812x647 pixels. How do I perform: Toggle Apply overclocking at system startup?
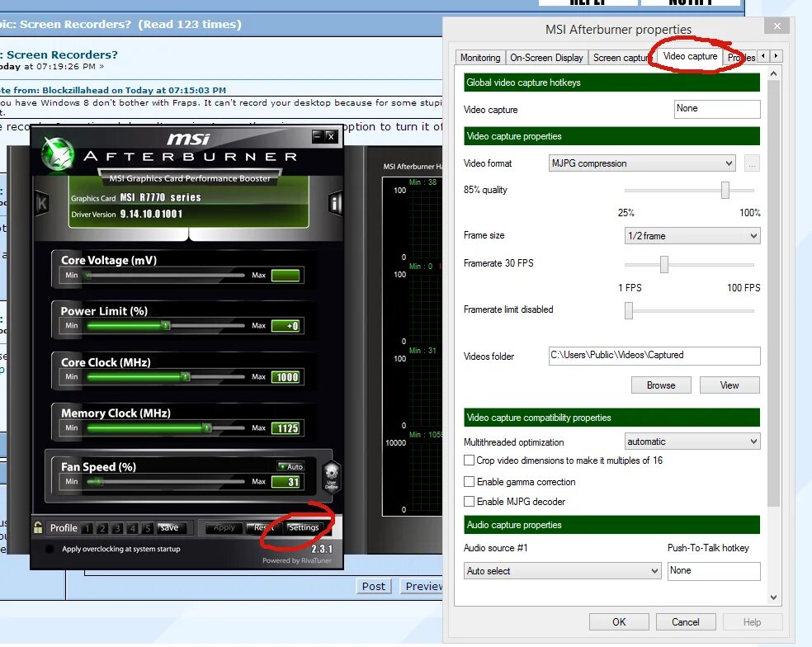point(50,549)
